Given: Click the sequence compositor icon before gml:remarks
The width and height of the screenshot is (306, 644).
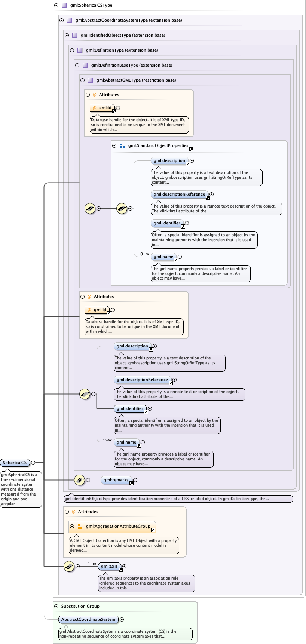Looking at the screenshot, I should (79, 480).
